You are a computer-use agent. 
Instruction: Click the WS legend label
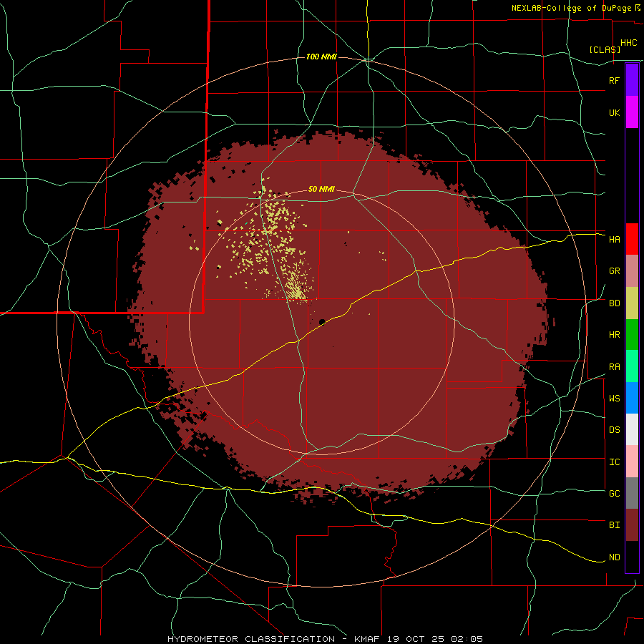pos(614,399)
